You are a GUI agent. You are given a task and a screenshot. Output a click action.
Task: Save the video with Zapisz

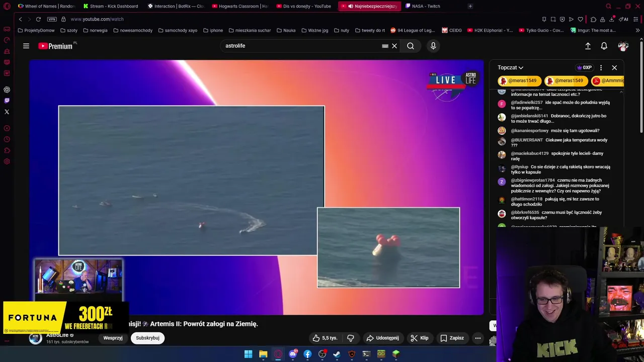coord(452,338)
